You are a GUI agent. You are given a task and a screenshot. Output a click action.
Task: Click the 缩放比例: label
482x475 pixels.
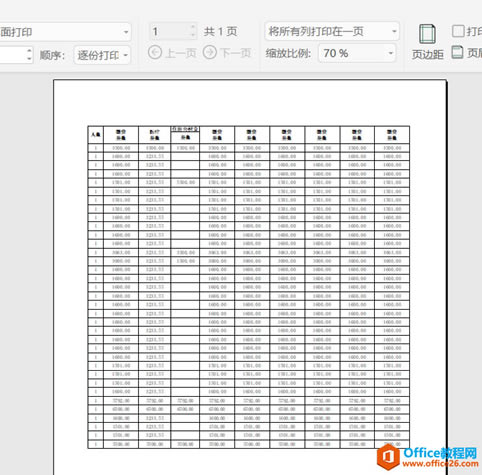click(288, 53)
